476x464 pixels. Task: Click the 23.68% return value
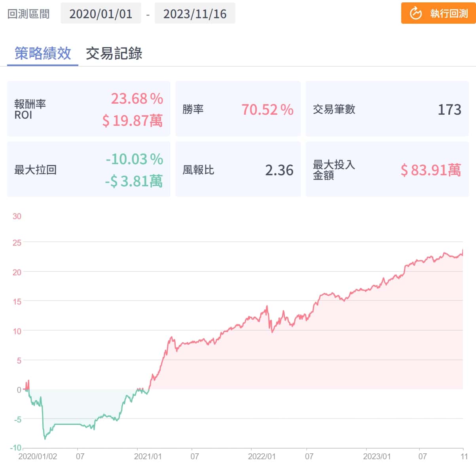[x=137, y=98]
